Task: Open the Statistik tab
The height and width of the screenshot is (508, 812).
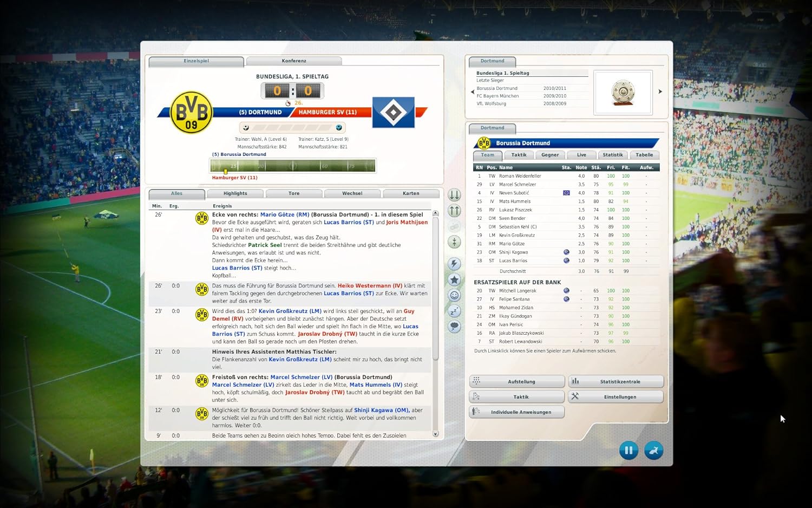Action: (613, 155)
